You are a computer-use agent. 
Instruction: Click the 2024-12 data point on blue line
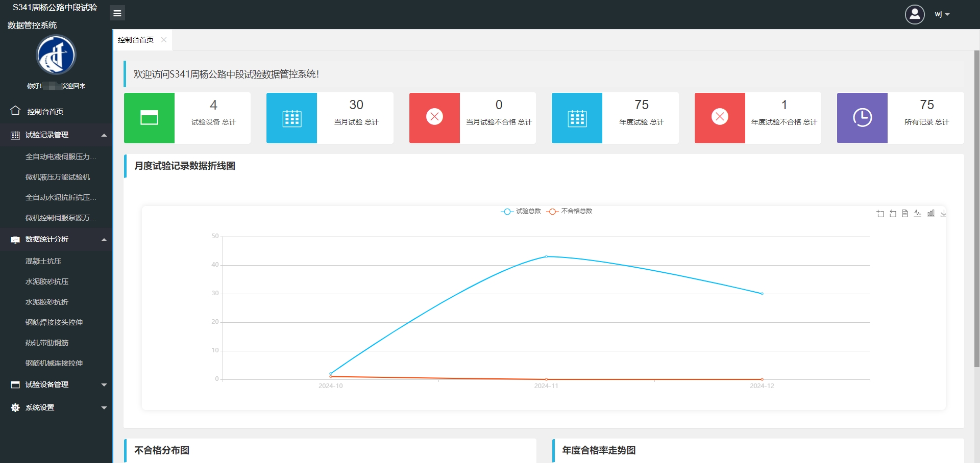tap(762, 294)
